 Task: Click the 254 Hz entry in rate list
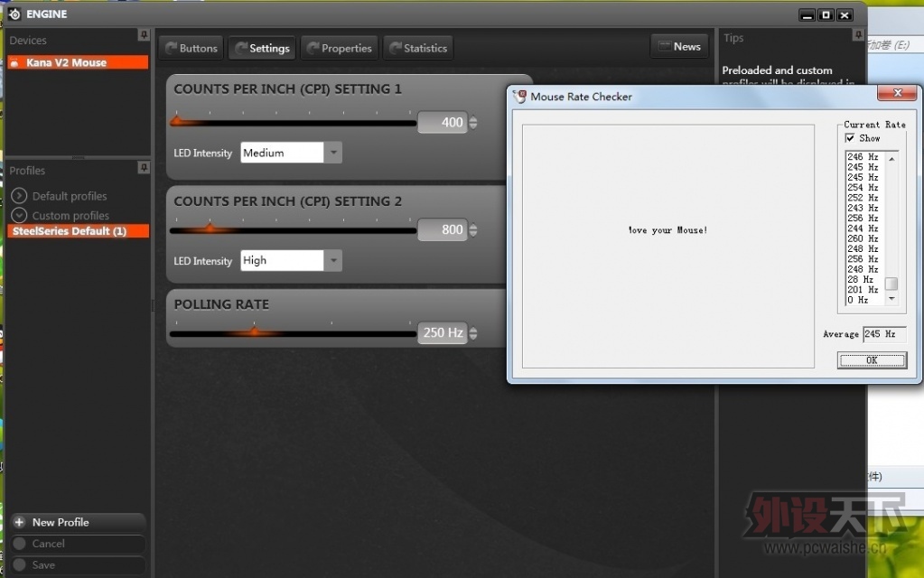coord(863,187)
